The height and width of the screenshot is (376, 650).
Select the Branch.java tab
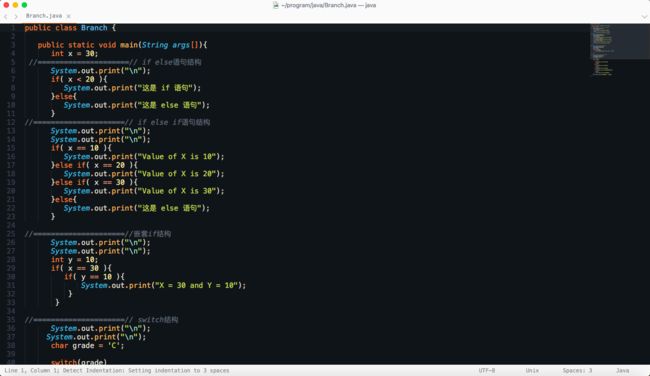pos(44,16)
